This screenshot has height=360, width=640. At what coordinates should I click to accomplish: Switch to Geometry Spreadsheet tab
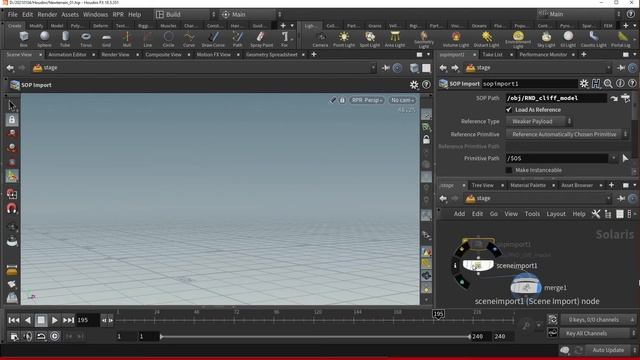click(271, 54)
